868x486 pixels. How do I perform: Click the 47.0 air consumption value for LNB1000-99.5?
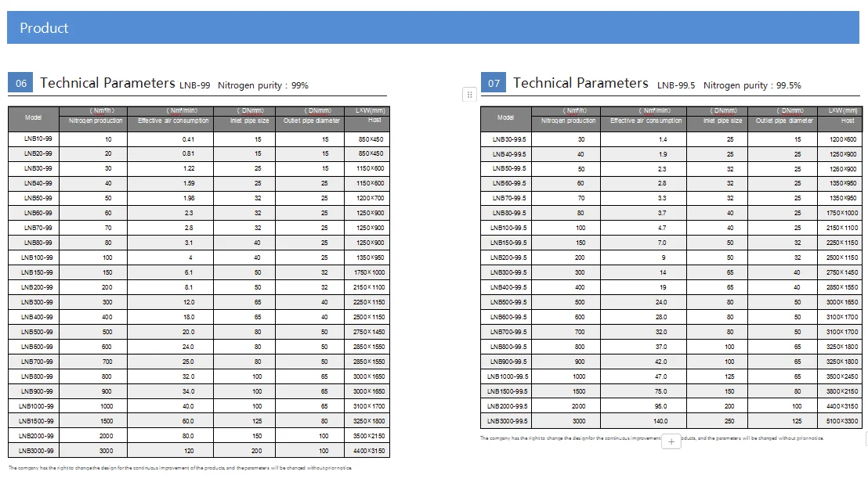coord(661,376)
